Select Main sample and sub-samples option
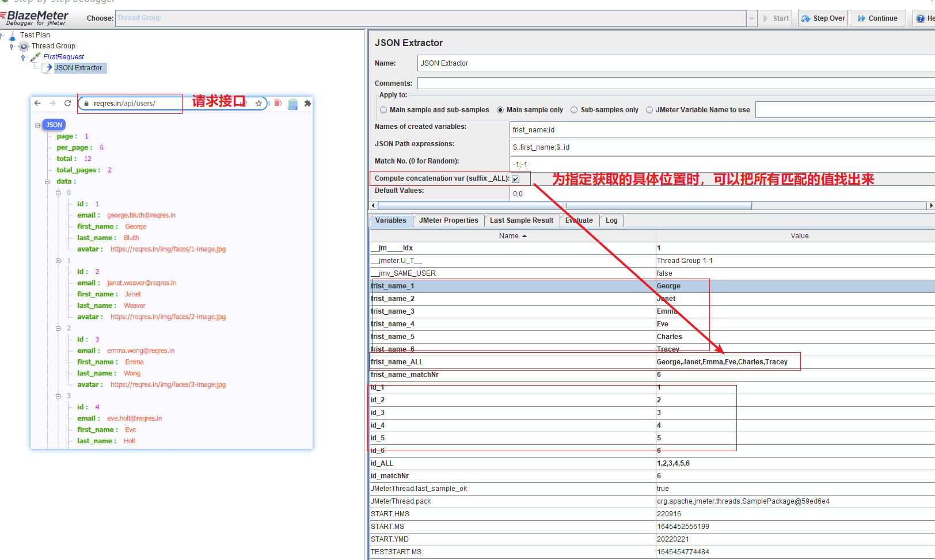The width and height of the screenshot is (935, 560). [383, 110]
